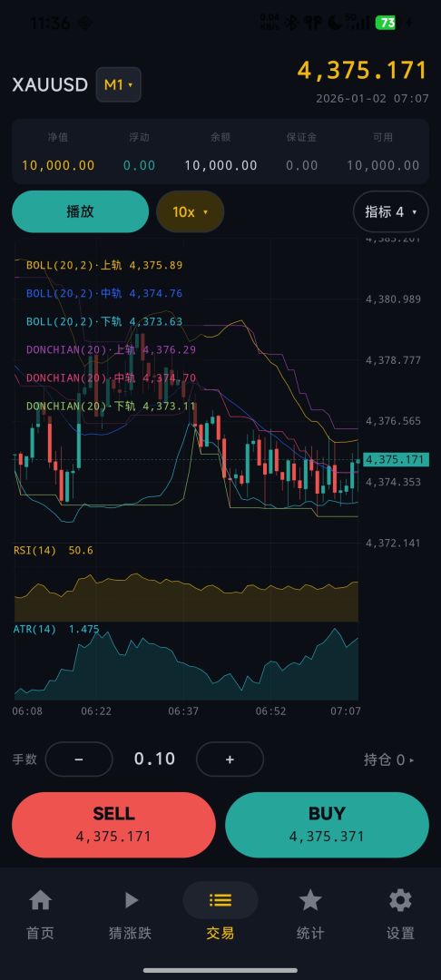
Task: Select DONCHIAN(20) 上轨 4,376.29 legend
Action: (x=112, y=350)
